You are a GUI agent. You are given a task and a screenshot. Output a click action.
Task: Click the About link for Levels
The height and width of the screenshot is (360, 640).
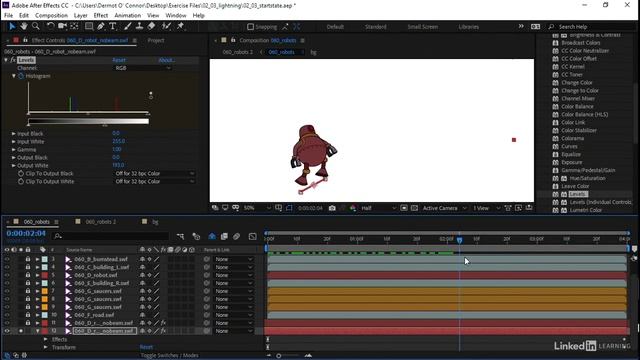[x=167, y=60]
